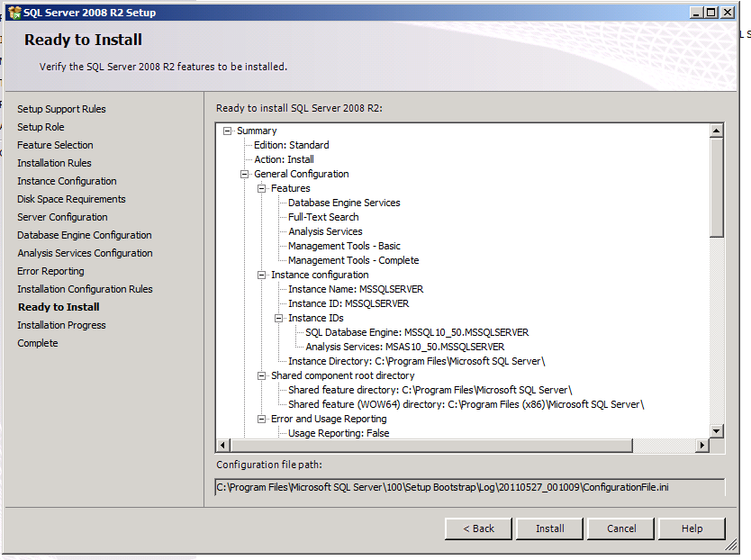
Task: Select the Installation Progress step
Action: point(61,325)
